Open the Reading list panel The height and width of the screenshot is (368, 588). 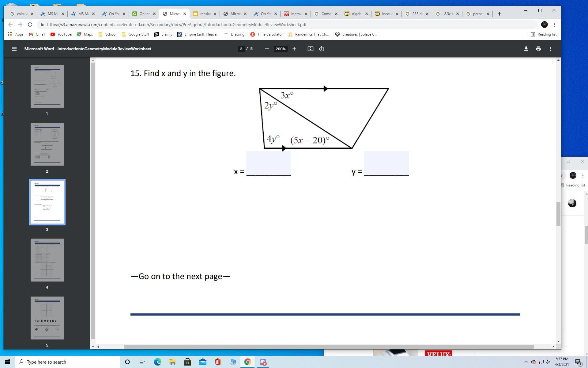pos(544,34)
